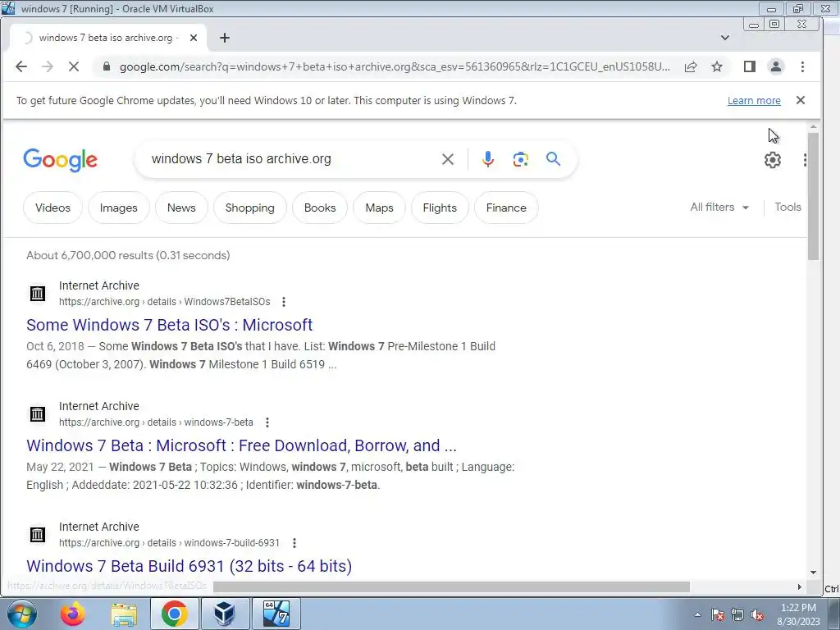Search by image with Google Lens

coord(520,159)
